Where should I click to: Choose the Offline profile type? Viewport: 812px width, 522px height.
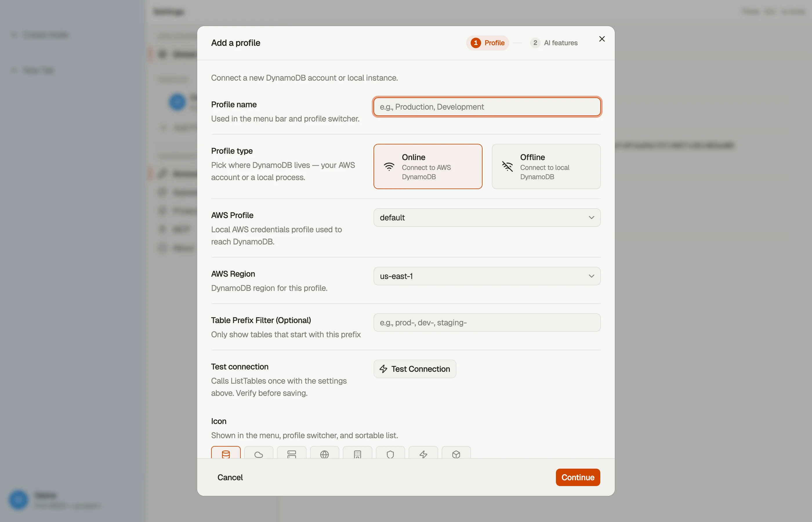tap(546, 166)
